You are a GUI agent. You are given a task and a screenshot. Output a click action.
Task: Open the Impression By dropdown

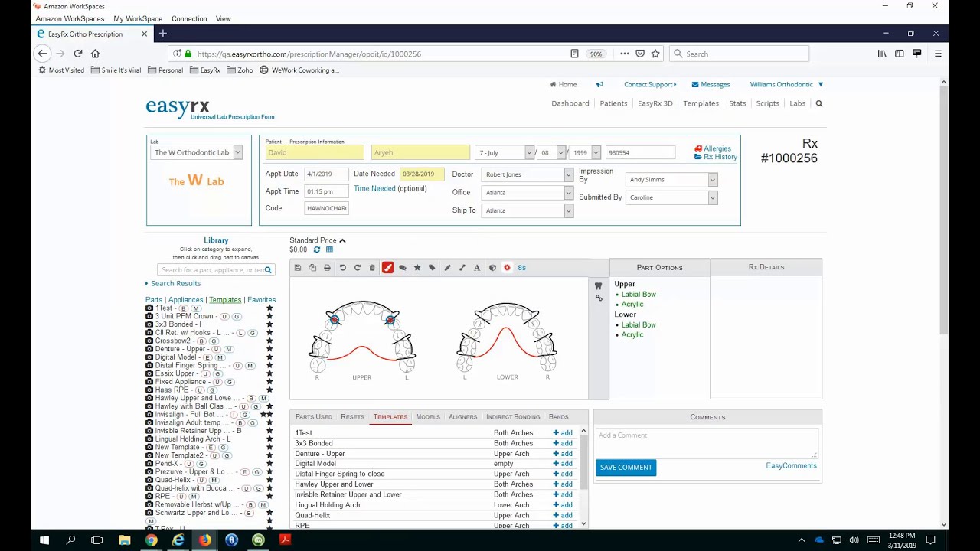click(x=671, y=180)
